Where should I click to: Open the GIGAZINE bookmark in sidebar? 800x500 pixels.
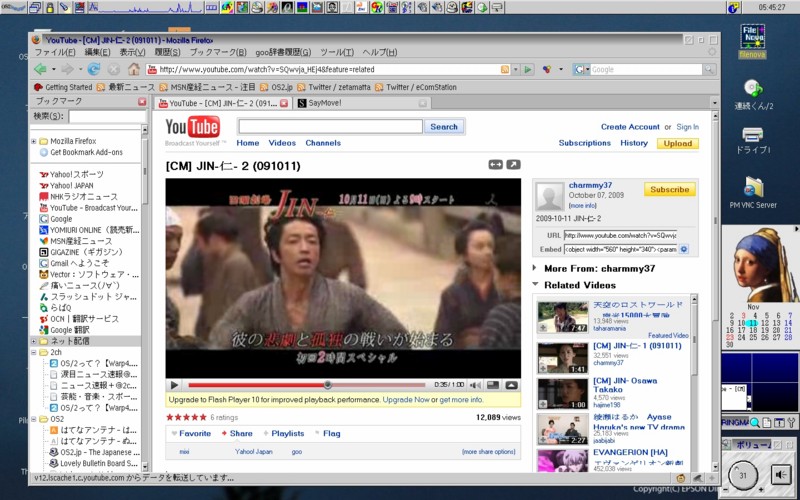pos(86,252)
